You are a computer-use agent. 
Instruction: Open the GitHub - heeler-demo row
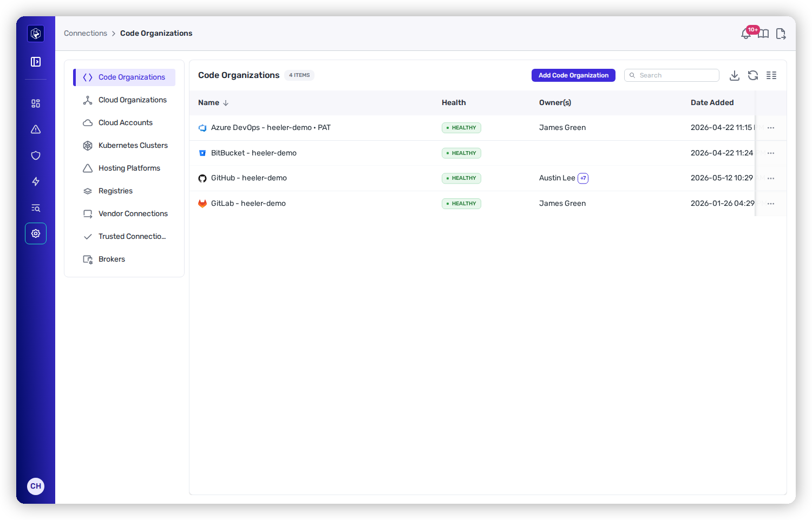click(x=488, y=178)
